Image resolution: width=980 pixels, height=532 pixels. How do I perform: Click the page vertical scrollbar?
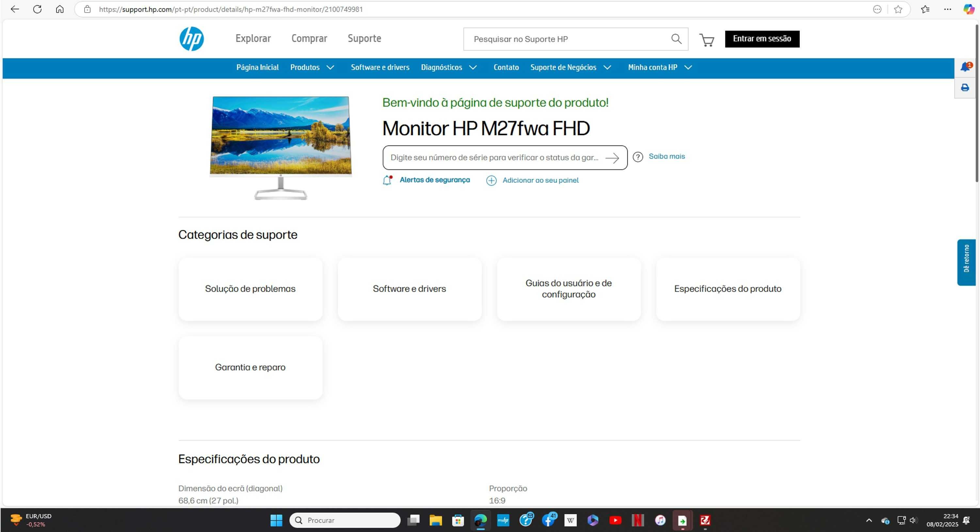977,103
